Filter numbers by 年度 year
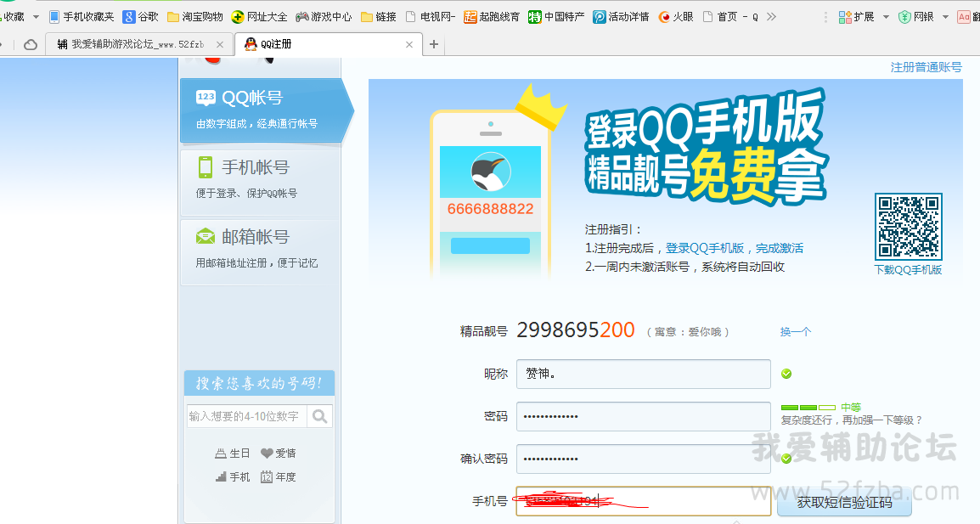The height and width of the screenshot is (524, 980). [x=279, y=477]
